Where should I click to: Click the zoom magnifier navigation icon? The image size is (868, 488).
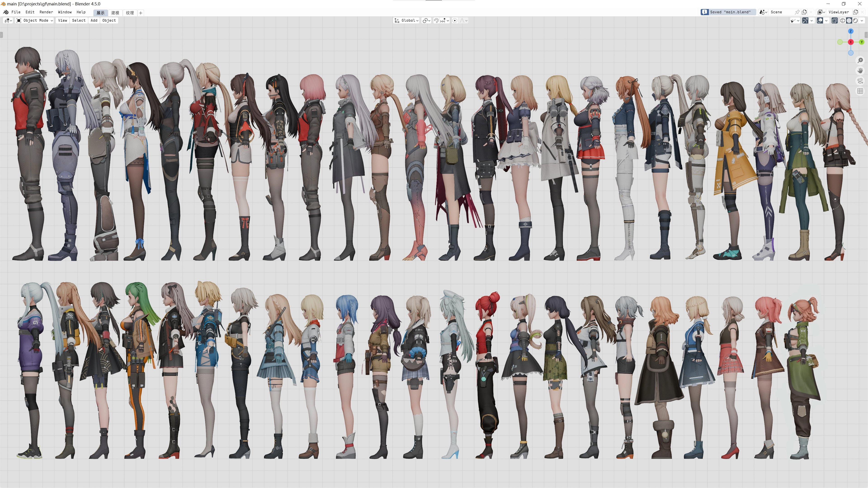click(860, 60)
